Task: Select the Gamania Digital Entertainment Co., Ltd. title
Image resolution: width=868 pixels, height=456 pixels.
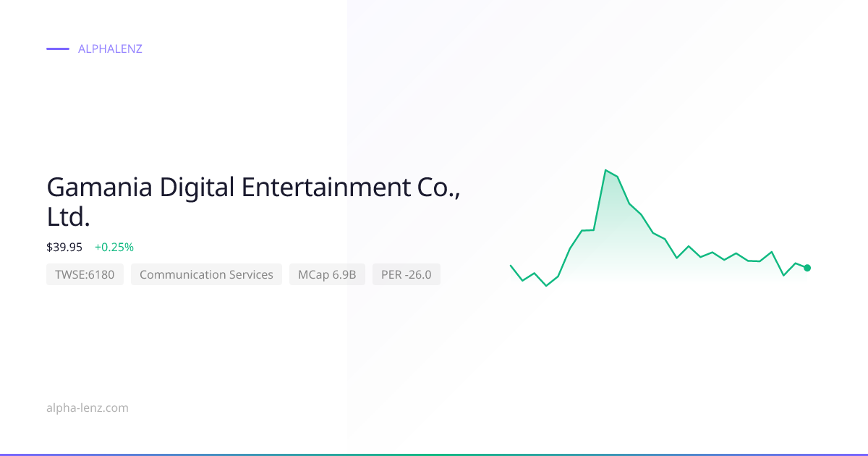Action: pyautogui.click(x=253, y=202)
